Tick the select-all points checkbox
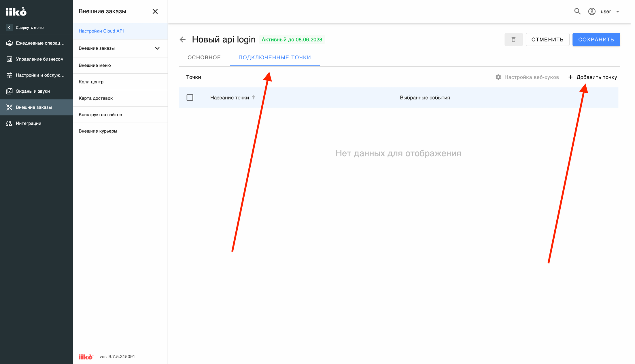 coord(190,98)
